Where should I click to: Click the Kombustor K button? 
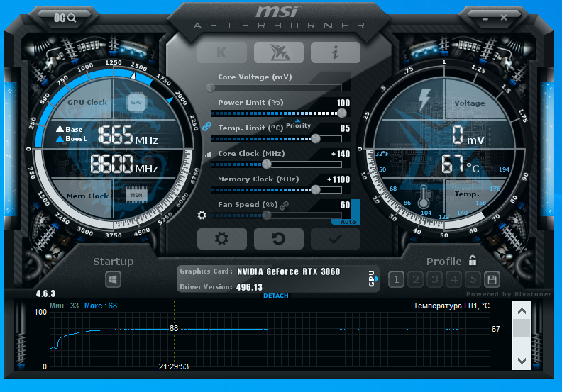(221, 52)
